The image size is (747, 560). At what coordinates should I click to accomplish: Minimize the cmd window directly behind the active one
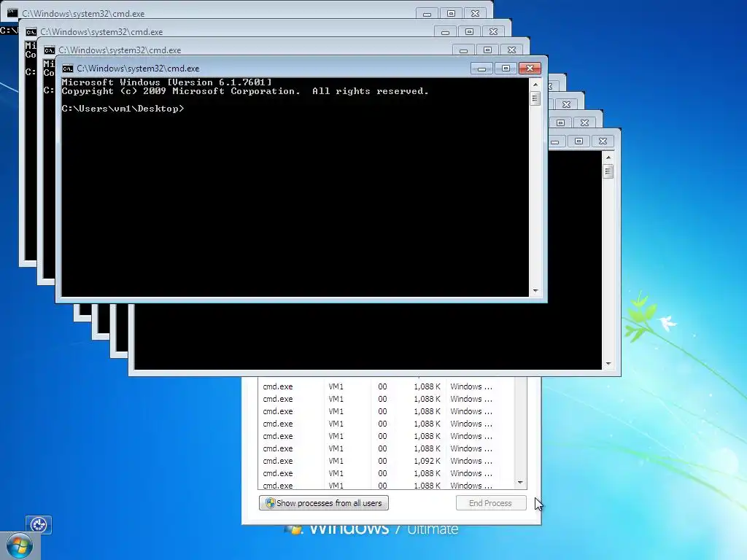[463, 50]
